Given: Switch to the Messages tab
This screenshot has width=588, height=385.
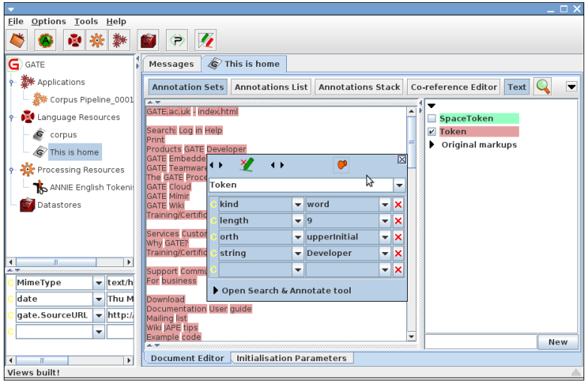Looking at the screenshot, I should [x=171, y=65].
